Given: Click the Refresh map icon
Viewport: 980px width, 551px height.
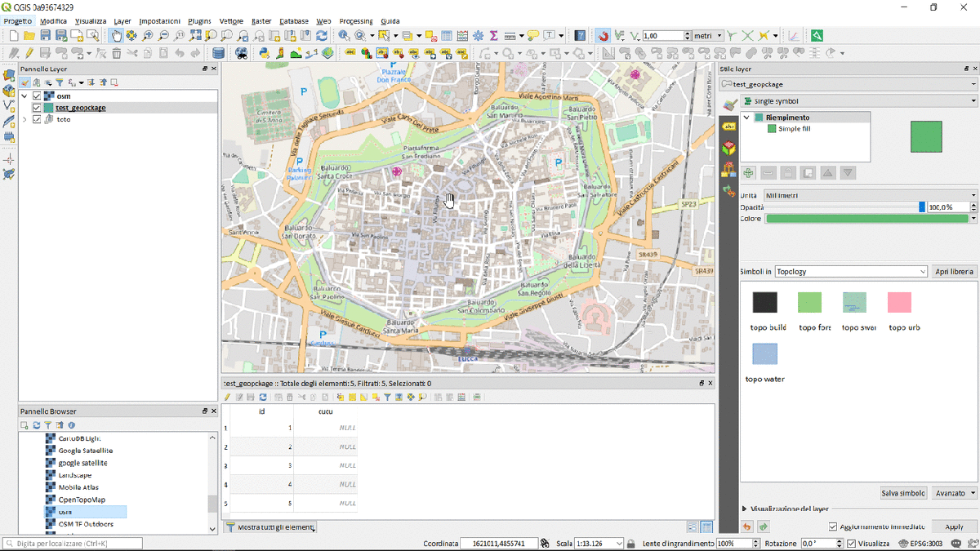Looking at the screenshot, I should coord(322,36).
